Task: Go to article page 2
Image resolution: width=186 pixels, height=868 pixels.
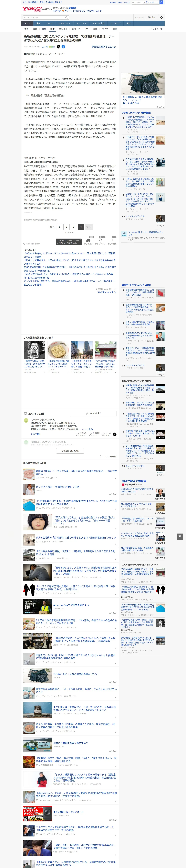Action: click(66, 227)
